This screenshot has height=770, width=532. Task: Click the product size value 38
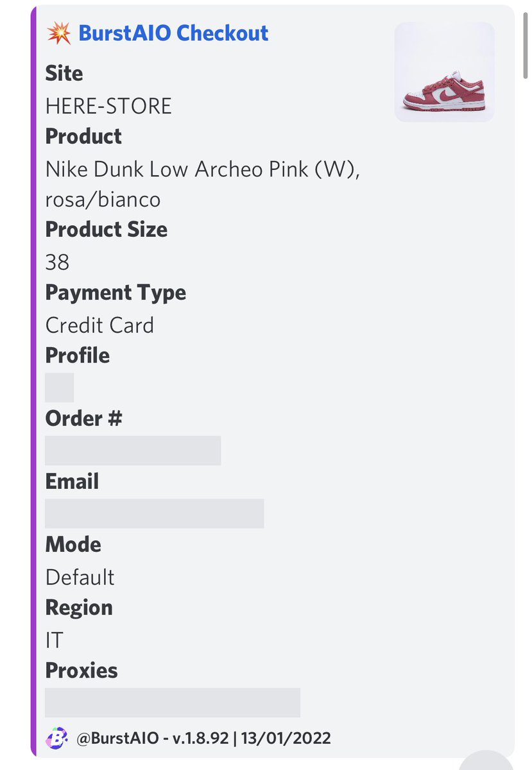[x=58, y=262]
